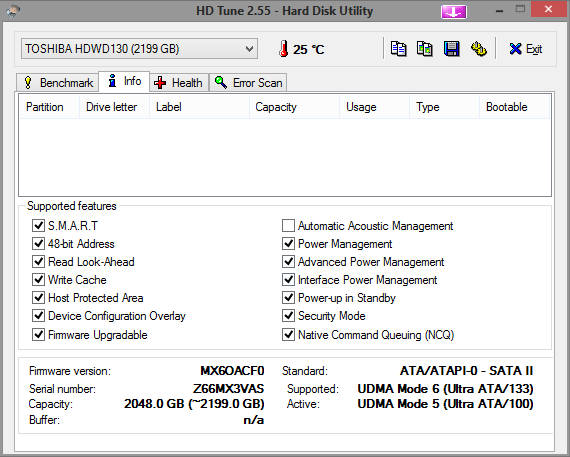This screenshot has width=570, height=457.
Task: Toggle Firmware Upgradable checkbox
Action: pyautogui.click(x=38, y=334)
